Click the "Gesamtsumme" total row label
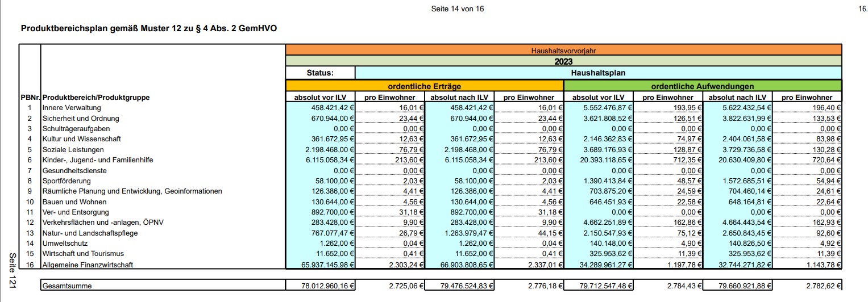The image size is (868, 302). click(67, 286)
